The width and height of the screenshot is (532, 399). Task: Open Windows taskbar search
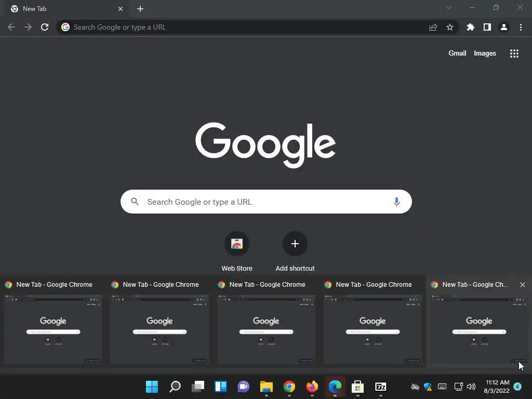coord(175,387)
